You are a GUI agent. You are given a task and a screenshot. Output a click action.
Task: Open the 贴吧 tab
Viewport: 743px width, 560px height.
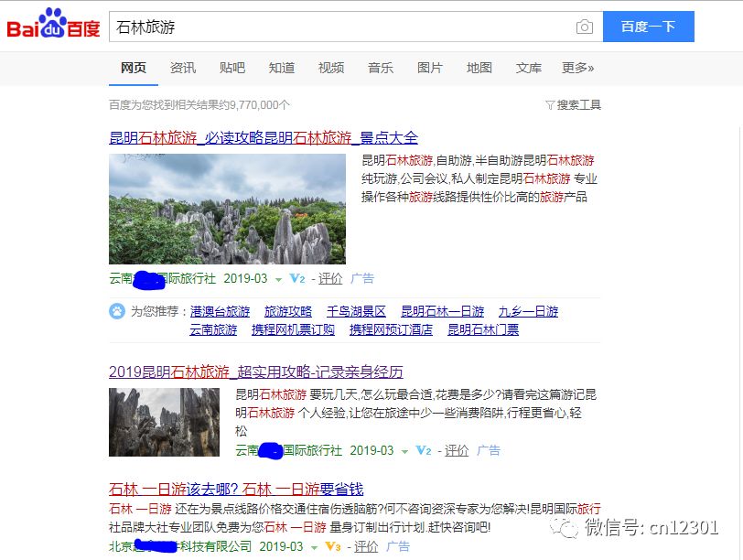232,68
